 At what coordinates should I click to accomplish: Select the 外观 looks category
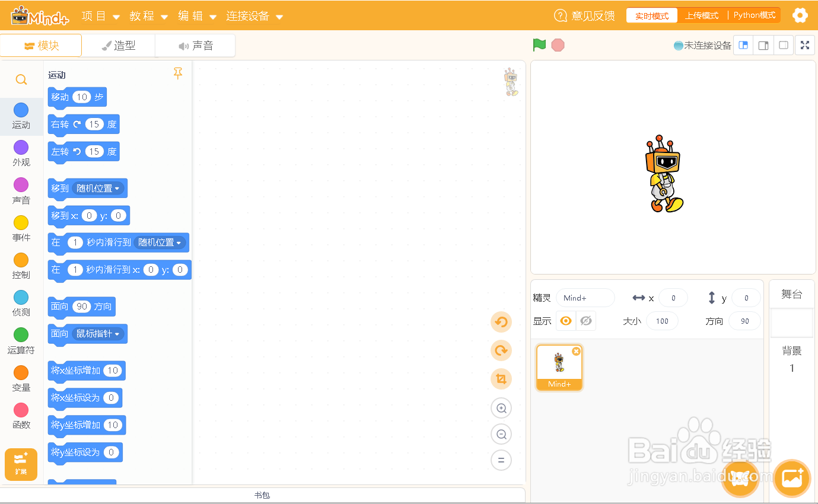click(21, 153)
